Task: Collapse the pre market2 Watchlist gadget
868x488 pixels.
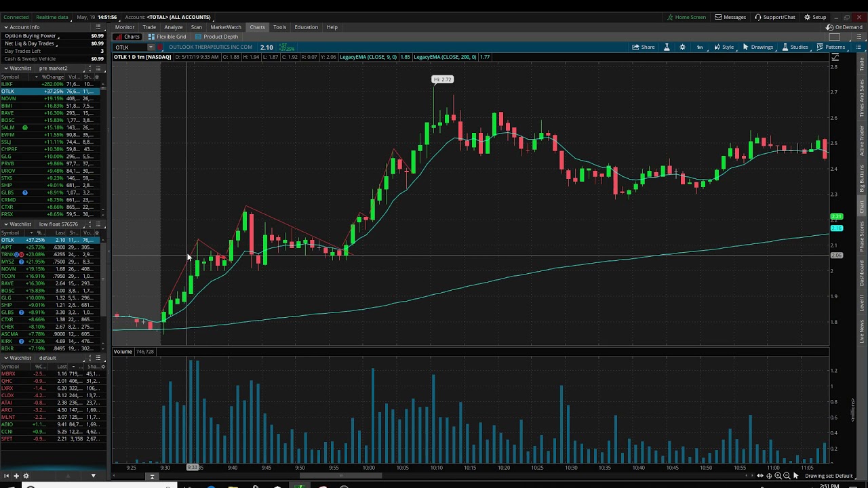Action: coord(5,68)
